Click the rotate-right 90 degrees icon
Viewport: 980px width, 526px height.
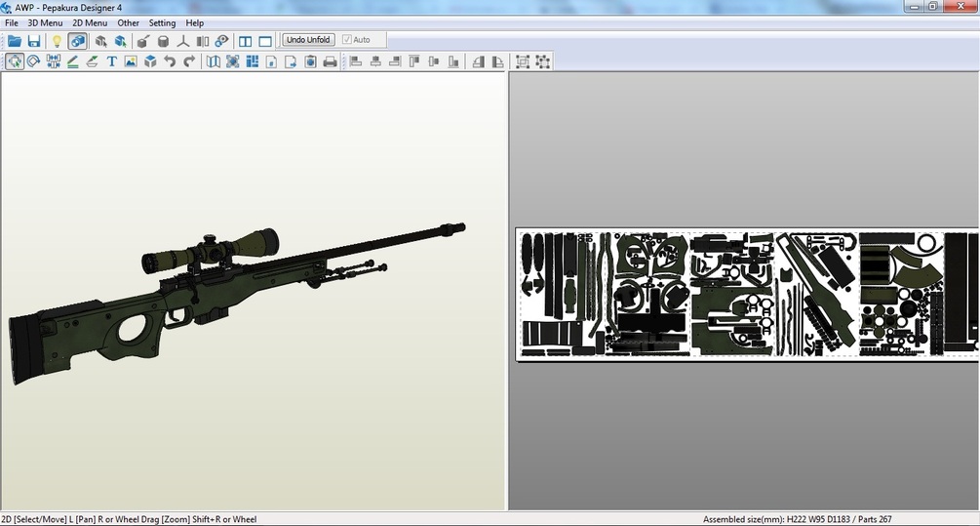tap(497, 61)
